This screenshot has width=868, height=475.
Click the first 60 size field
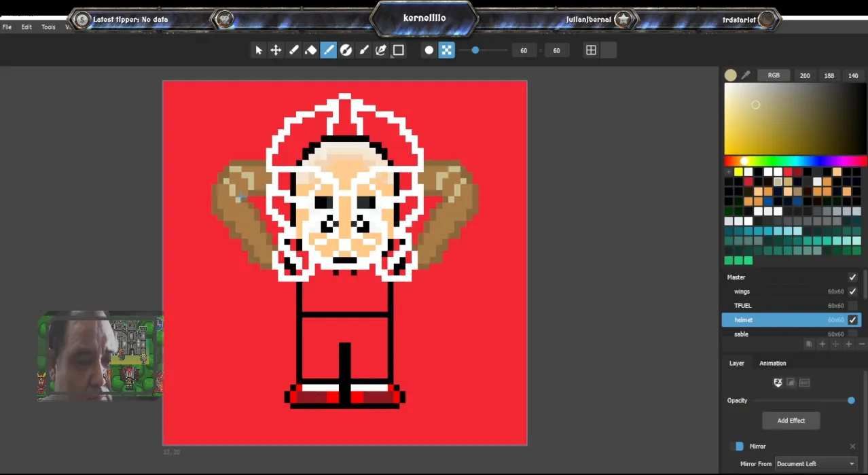(x=524, y=50)
